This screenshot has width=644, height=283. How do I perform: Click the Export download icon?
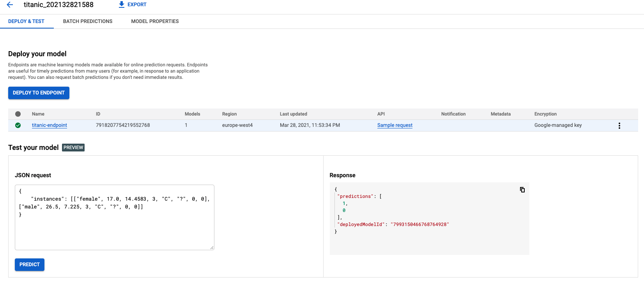pos(122,5)
